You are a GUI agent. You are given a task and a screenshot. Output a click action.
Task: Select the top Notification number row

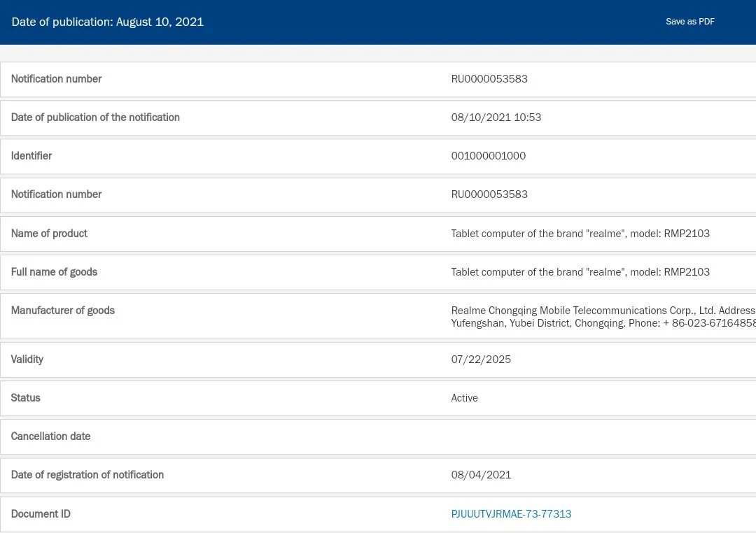click(378, 79)
